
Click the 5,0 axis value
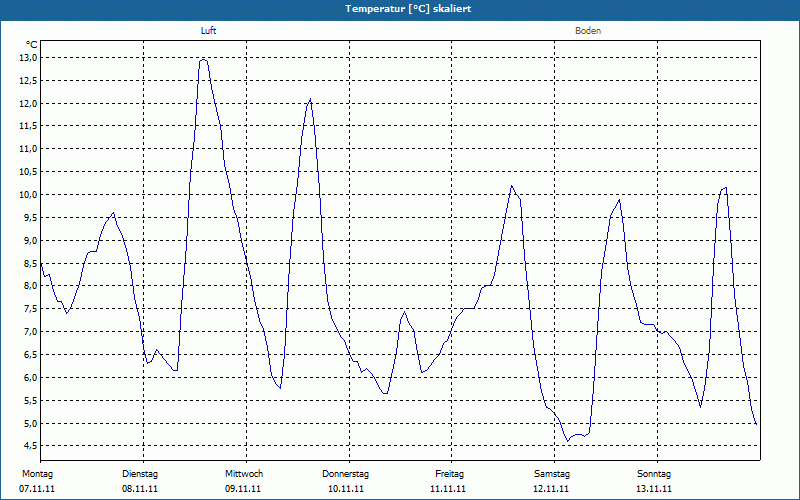click(x=31, y=423)
